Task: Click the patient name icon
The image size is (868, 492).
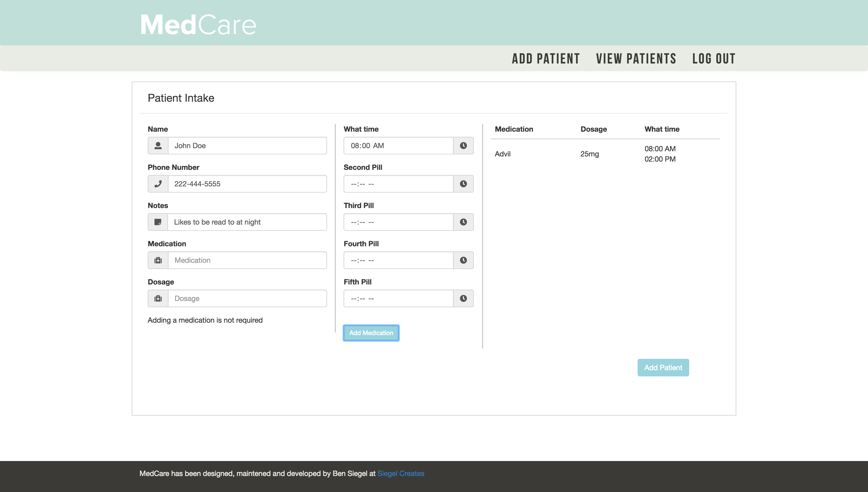Action: (158, 145)
